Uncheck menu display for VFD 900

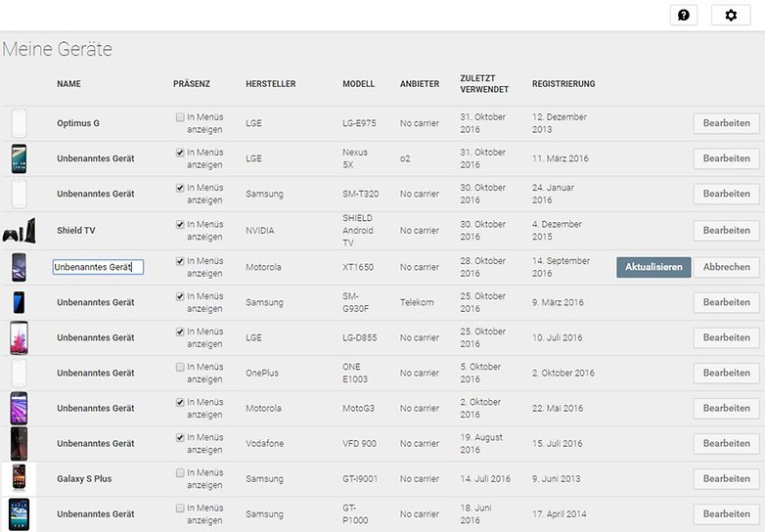pos(180,437)
